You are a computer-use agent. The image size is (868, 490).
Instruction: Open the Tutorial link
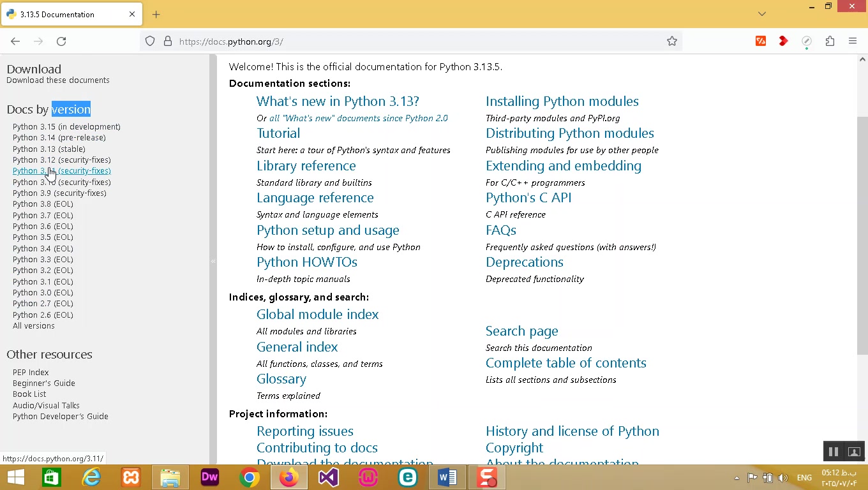(278, 133)
